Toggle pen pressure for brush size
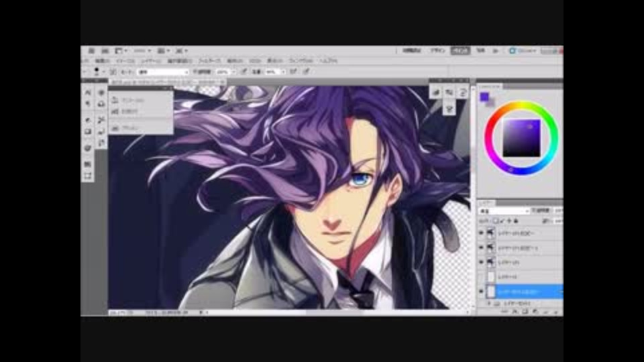Screen dimensions: 644x362 click(x=306, y=72)
